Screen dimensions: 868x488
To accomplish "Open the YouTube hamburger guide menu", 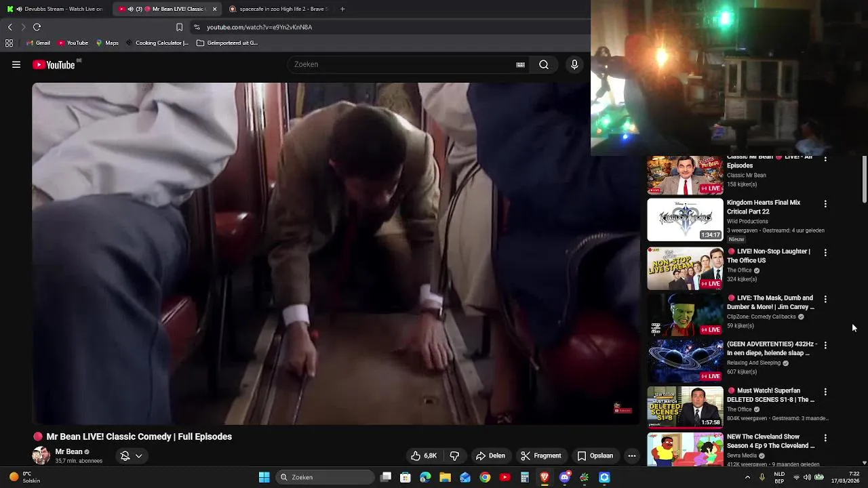I will click(x=16, y=64).
